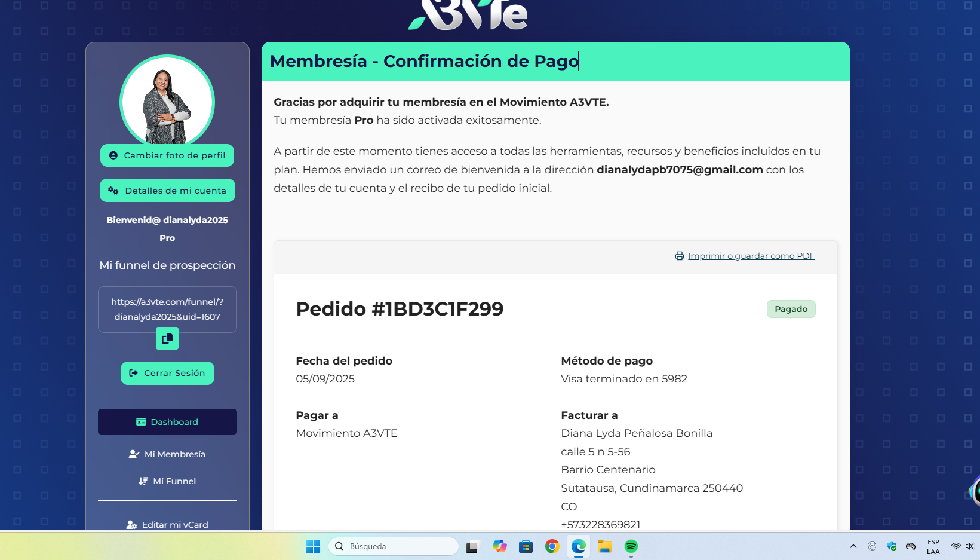Open Editar mi vCard in the sidebar
The width and height of the screenshot is (980, 560).
(x=167, y=525)
